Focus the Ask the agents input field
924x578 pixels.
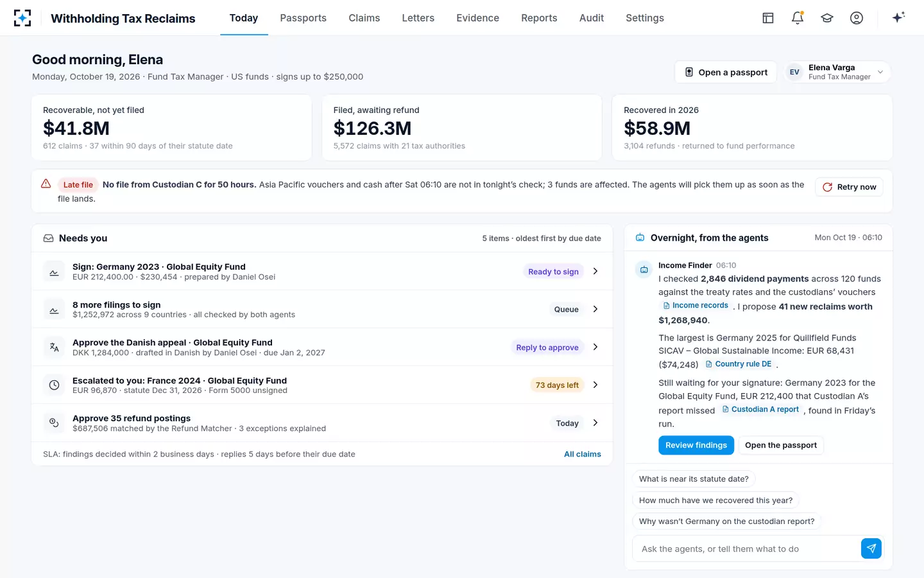coord(747,548)
